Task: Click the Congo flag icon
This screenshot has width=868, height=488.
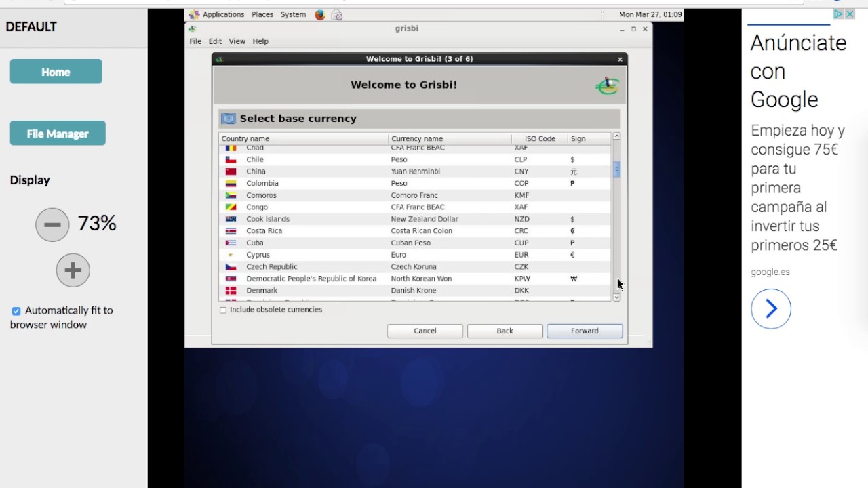Action: coord(231,207)
